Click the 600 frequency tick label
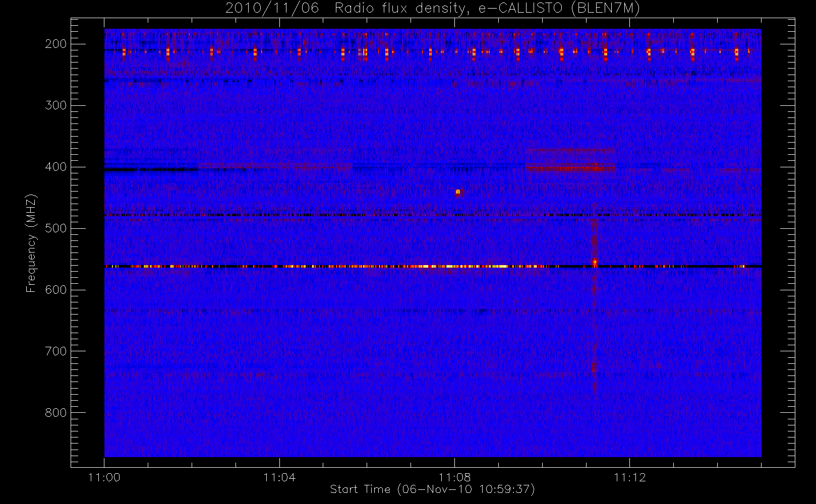The height and width of the screenshot is (504, 816). click(56, 290)
